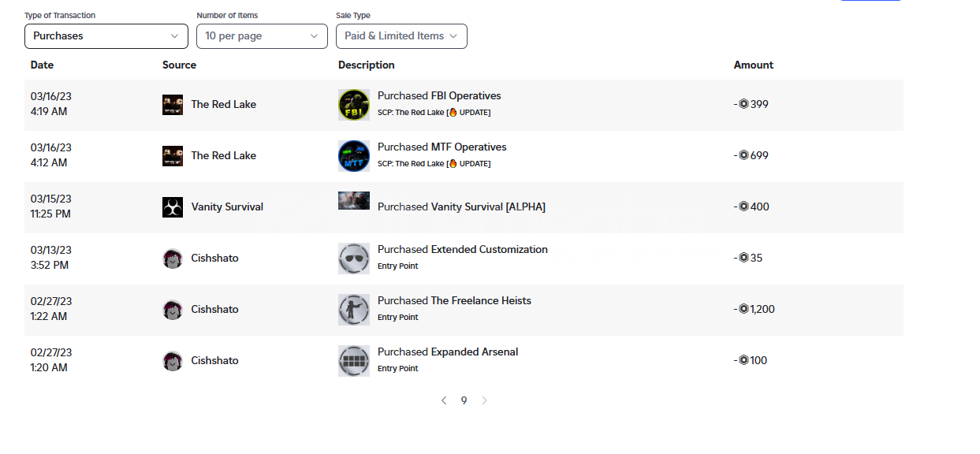Open the Vanity Survival [ALPHA] thumbnail
This screenshot has height=454, width=980.
click(x=354, y=201)
